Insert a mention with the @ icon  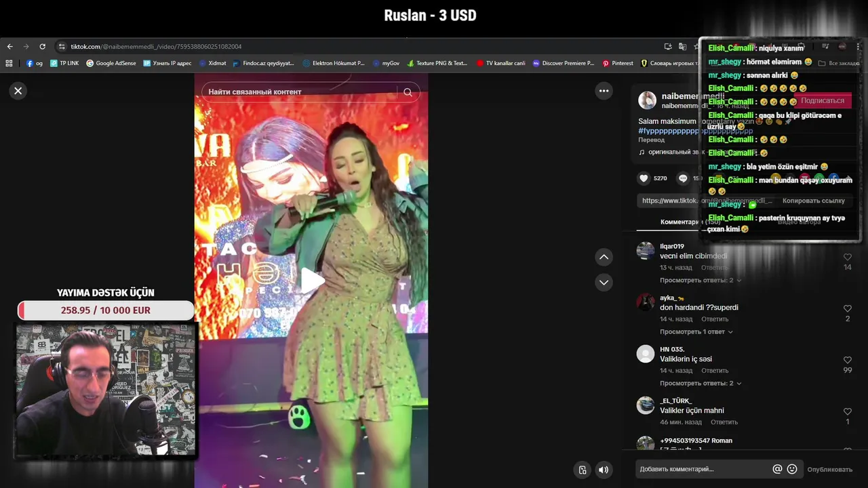point(777,469)
